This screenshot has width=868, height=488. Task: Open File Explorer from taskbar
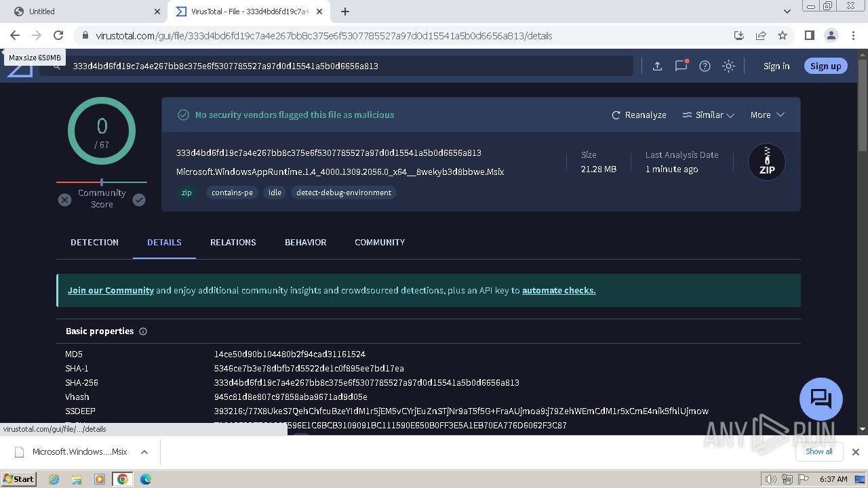pos(77,479)
